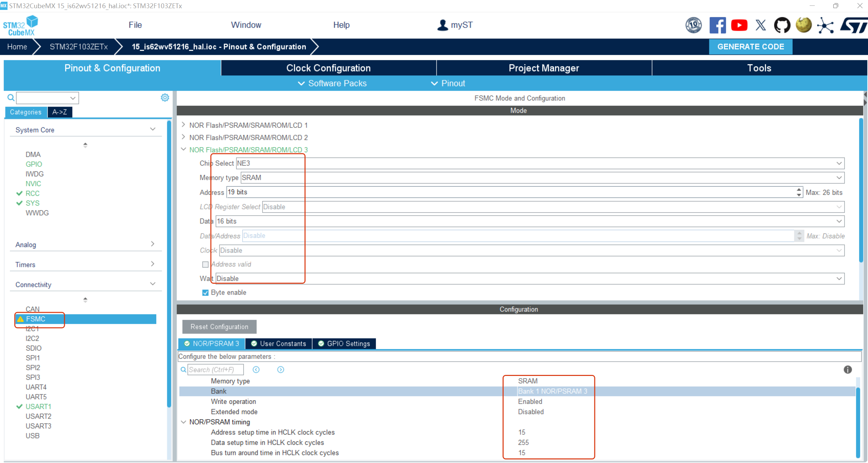Screen dimensions: 868x463
Task: Open the Chip Select NE3 dropdown
Action: (x=540, y=163)
